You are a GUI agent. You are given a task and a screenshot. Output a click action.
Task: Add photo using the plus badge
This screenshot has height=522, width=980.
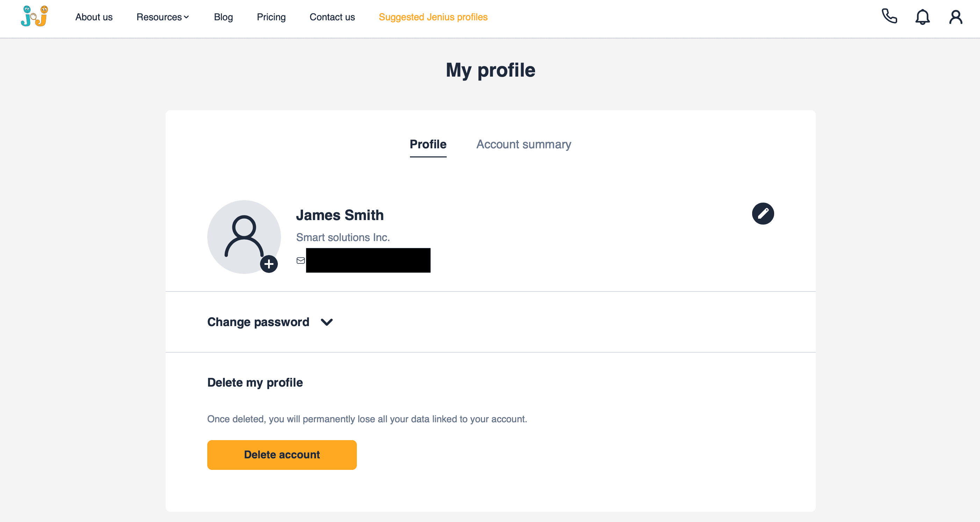(x=269, y=264)
